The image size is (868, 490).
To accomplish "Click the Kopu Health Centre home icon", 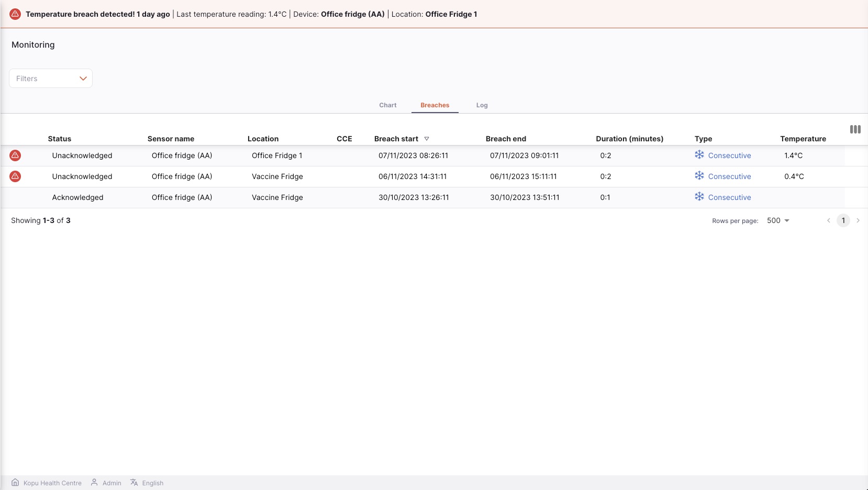I will (15, 483).
